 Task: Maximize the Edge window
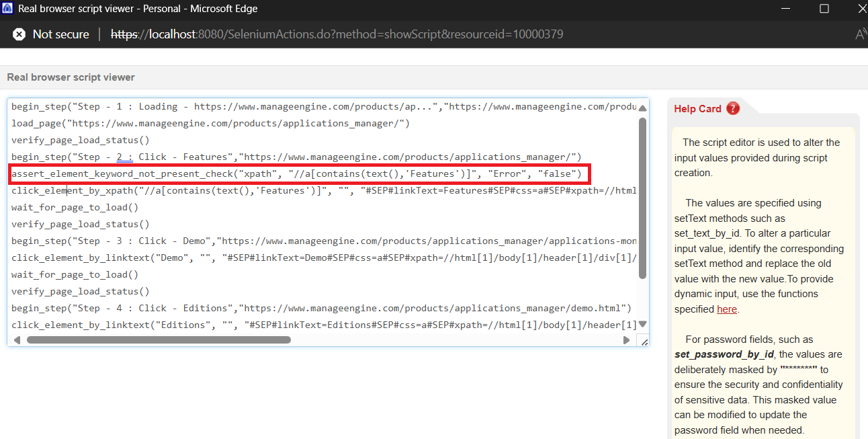[x=824, y=9]
